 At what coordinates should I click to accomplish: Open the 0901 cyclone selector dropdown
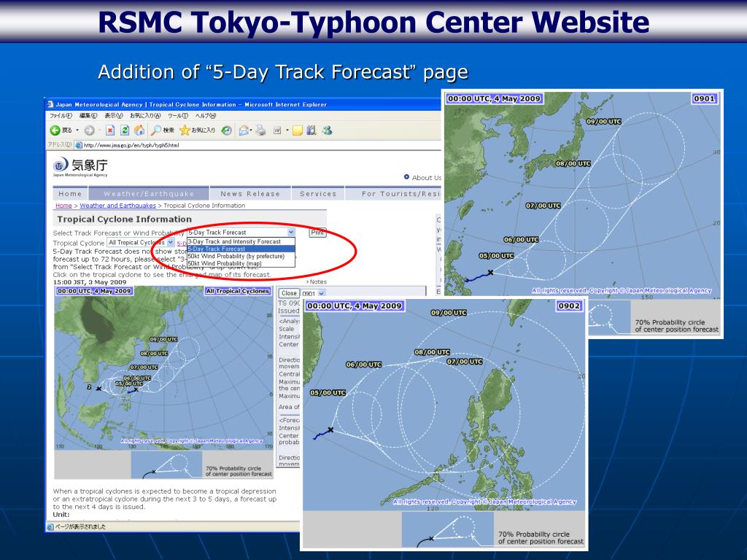tap(313, 293)
